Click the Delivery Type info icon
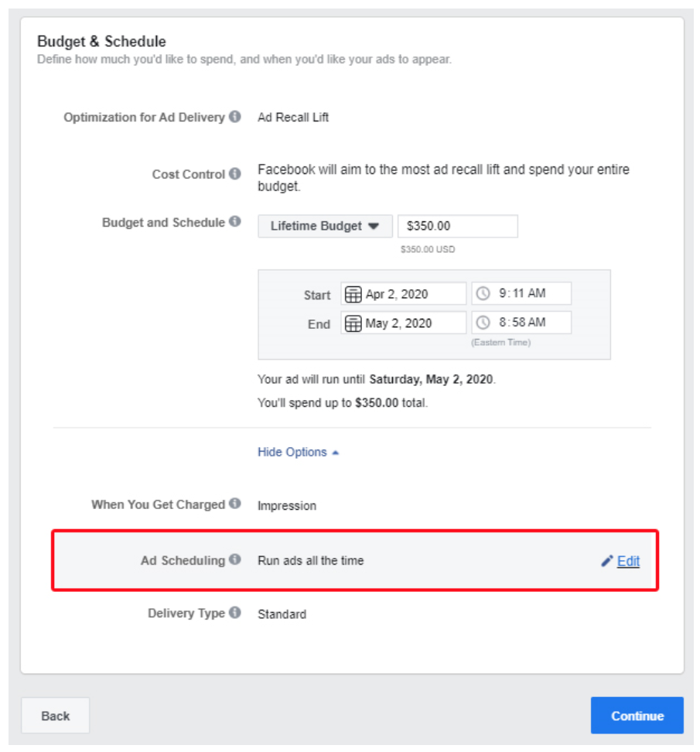The width and height of the screenshot is (700, 752). click(235, 614)
